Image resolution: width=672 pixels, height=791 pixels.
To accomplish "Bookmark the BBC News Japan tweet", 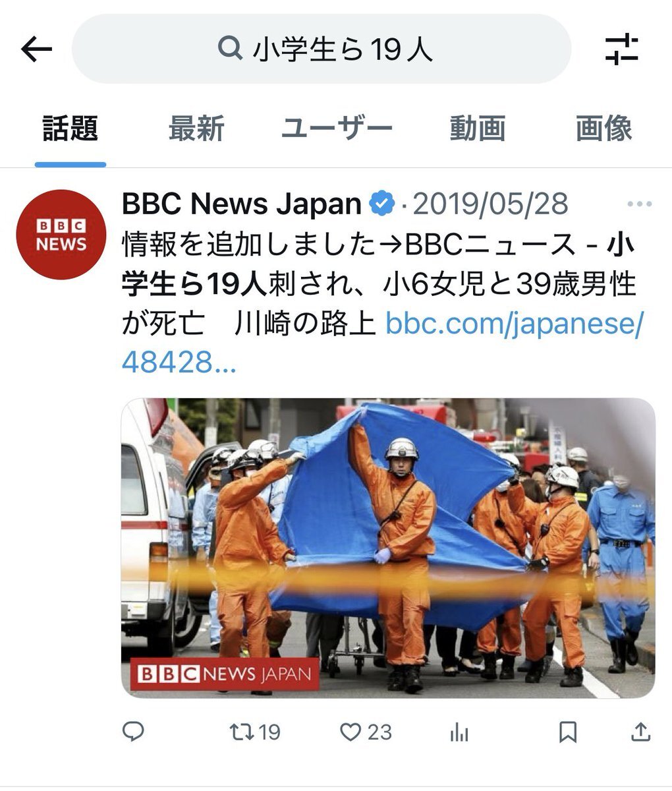I will click(x=568, y=732).
